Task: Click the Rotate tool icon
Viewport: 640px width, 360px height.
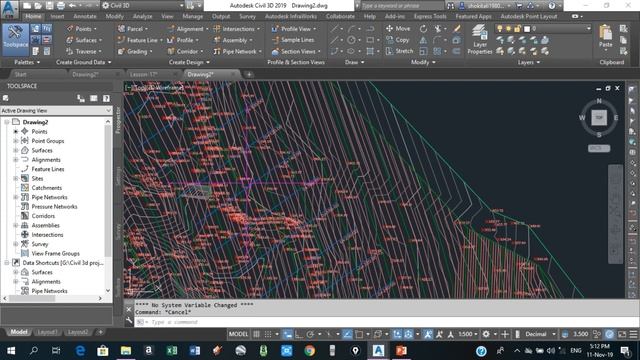Action: (x=423, y=29)
